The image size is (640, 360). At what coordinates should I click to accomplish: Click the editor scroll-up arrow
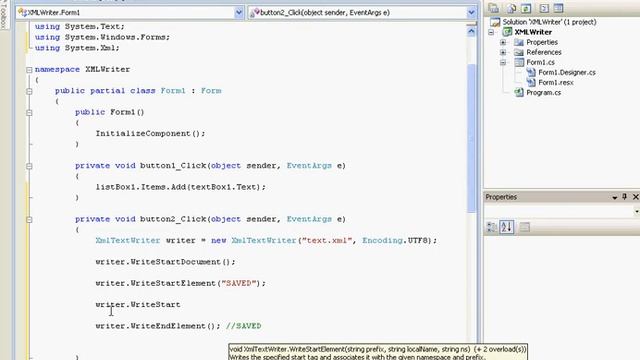coord(471,31)
